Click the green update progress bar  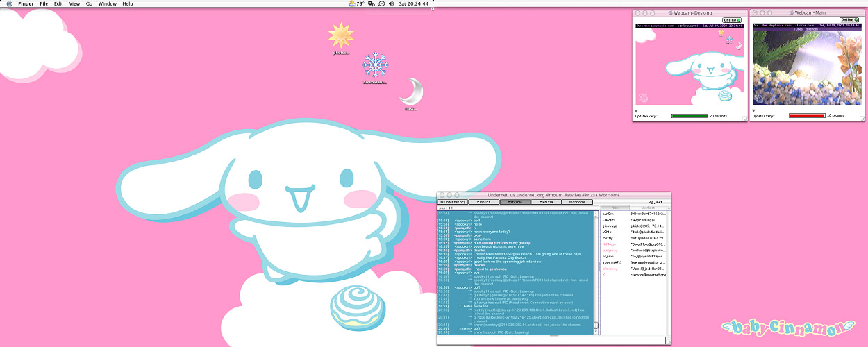(x=689, y=115)
